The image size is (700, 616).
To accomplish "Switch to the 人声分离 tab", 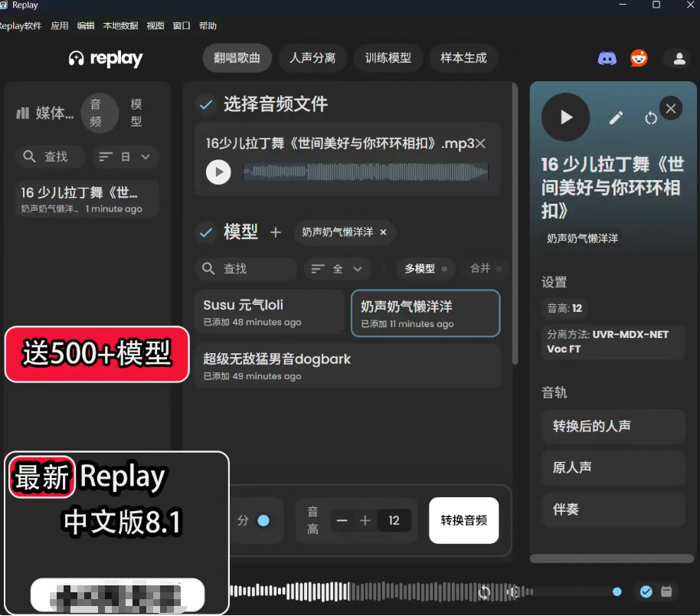I will [312, 58].
